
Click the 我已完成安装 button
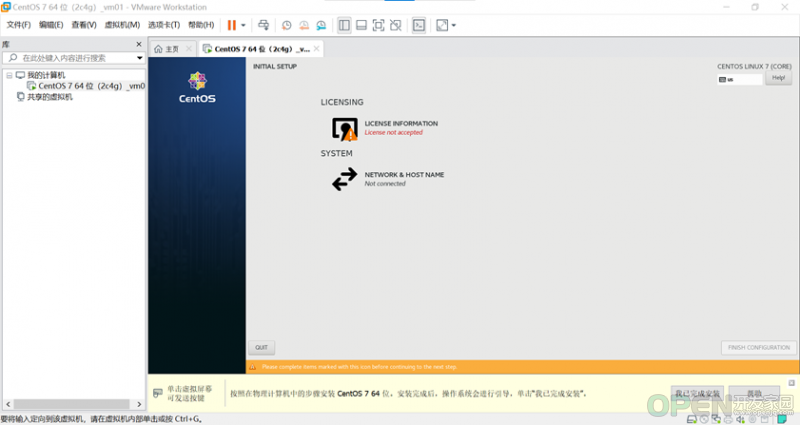point(697,394)
